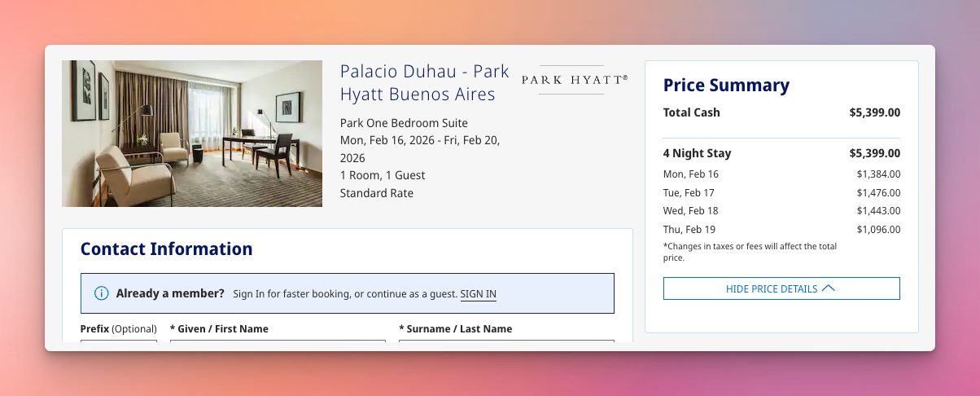980x396 pixels.
Task: Click the Contact Information heading
Action: coord(166,249)
